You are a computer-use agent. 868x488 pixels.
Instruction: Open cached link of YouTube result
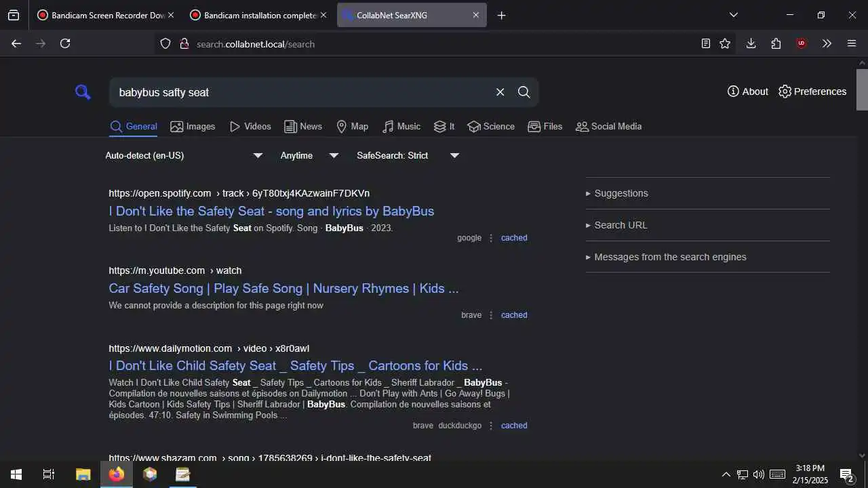pos(514,315)
